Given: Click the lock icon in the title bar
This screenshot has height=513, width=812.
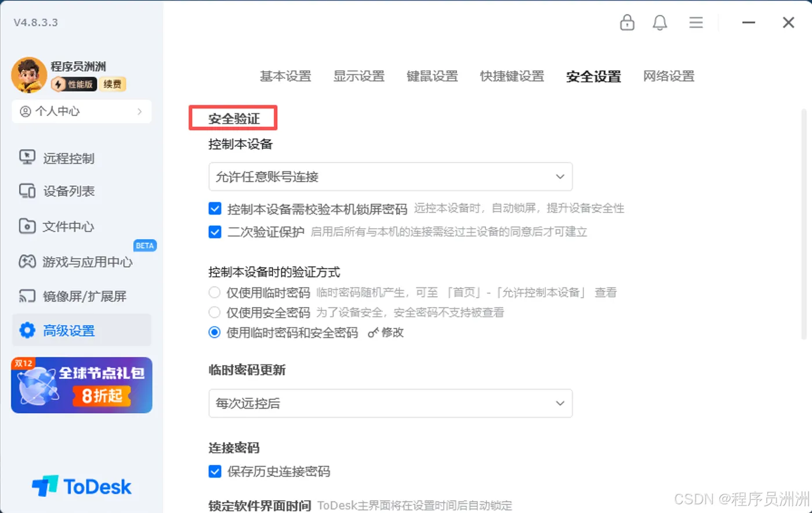Looking at the screenshot, I should [627, 23].
